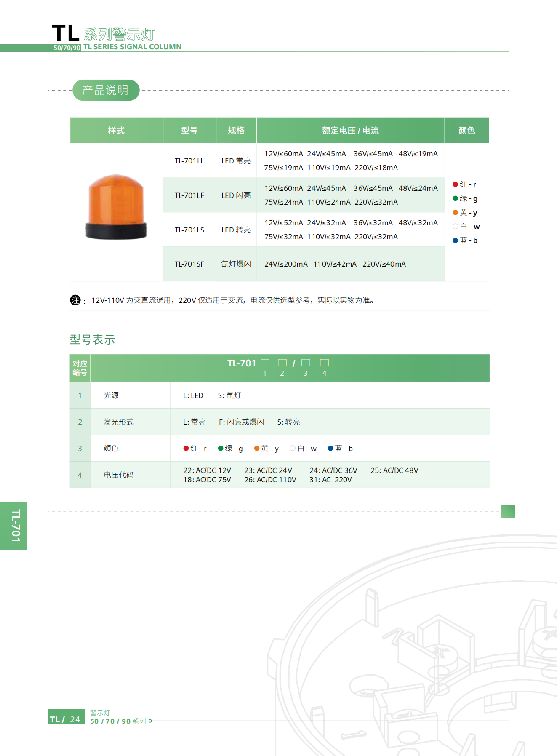The image size is (557, 756).
Task: Click the 110V/≤42mA rating value
Action: pos(335,264)
